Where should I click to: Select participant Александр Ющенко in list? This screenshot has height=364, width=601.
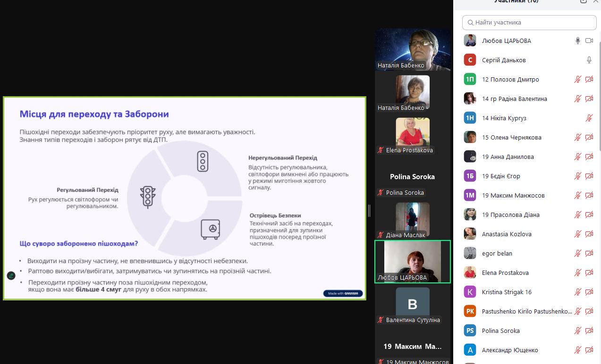click(503, 350)
